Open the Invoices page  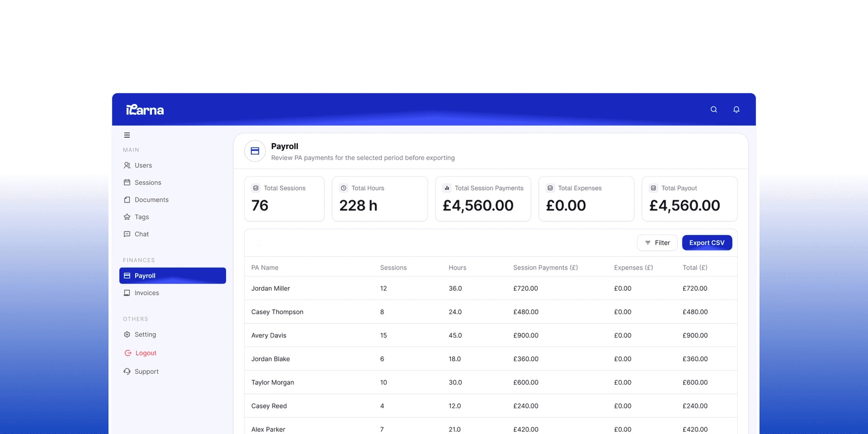point(147,293)
